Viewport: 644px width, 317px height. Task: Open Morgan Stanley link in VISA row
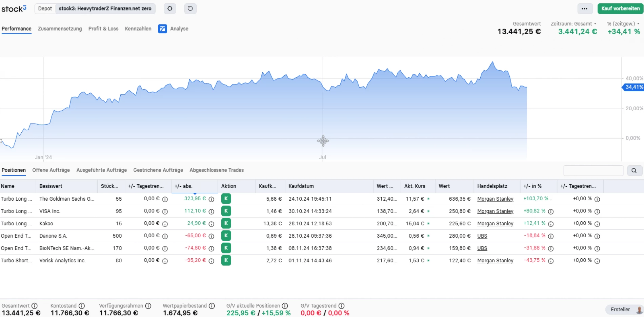495,211
